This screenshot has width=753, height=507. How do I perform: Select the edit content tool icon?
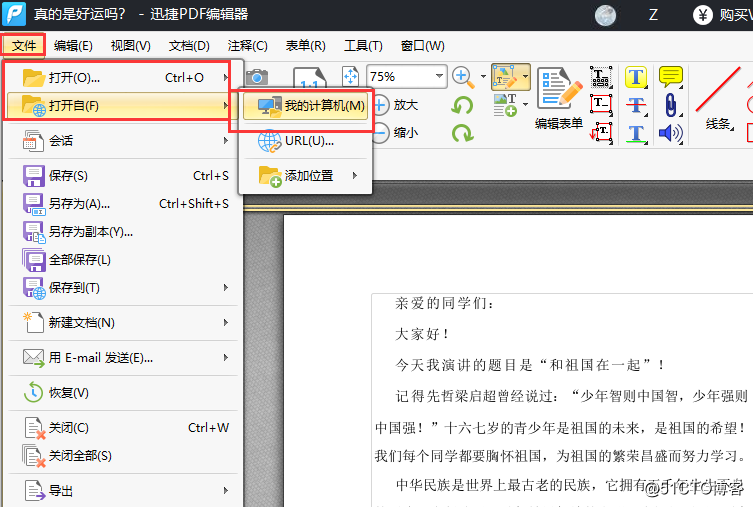click(x=506, y=77)
